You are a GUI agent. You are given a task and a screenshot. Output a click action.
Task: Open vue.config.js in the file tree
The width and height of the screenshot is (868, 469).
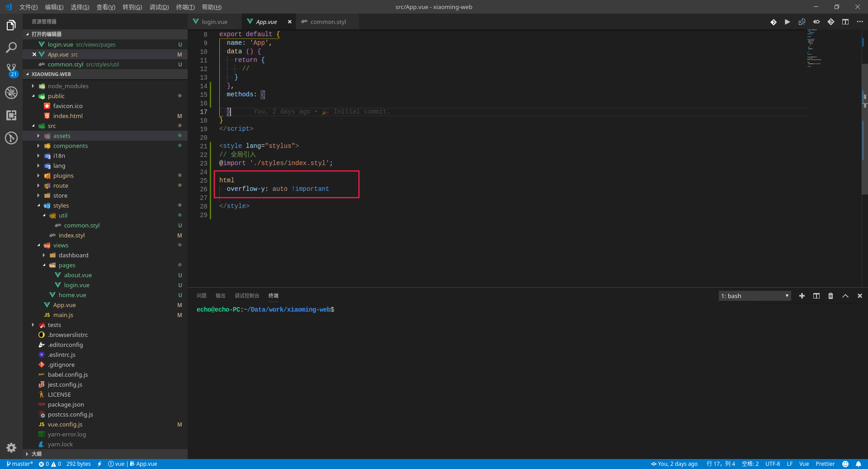pos(105,424)
